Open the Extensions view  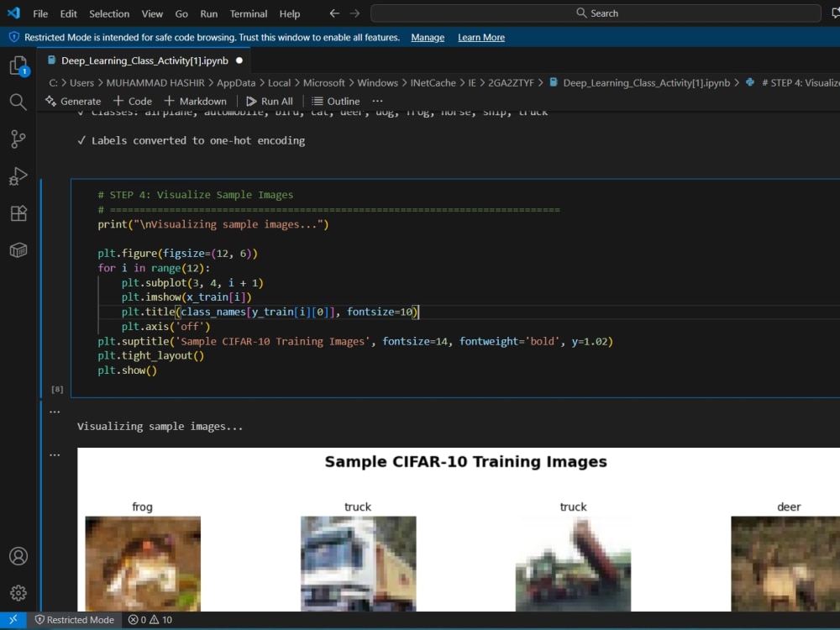(18, 213)
